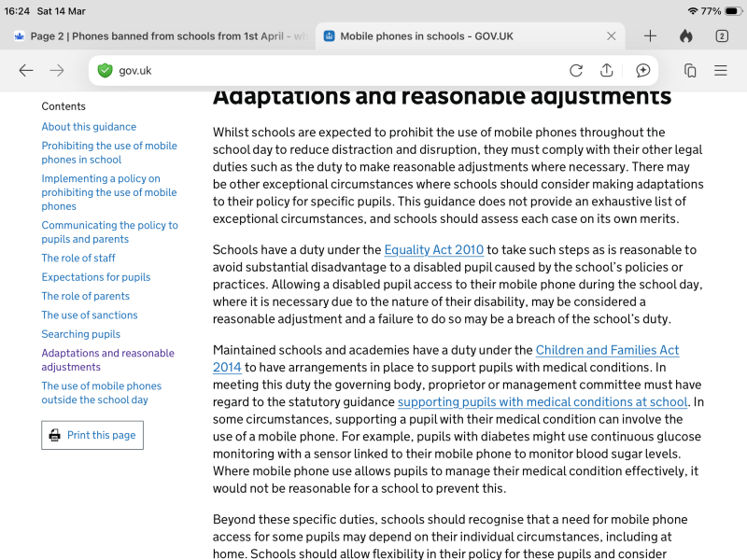Image resolution: width=747 pixels, height=560 pixels.
Task: Go to mobile phones outside the school day
Action: click(102, 393)
